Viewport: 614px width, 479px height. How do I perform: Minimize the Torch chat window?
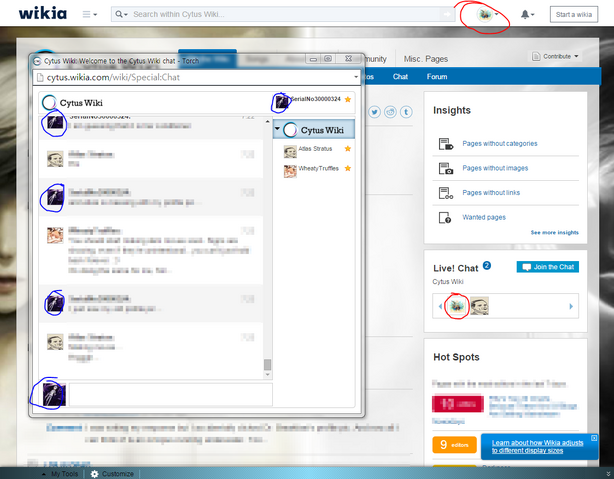313,59
